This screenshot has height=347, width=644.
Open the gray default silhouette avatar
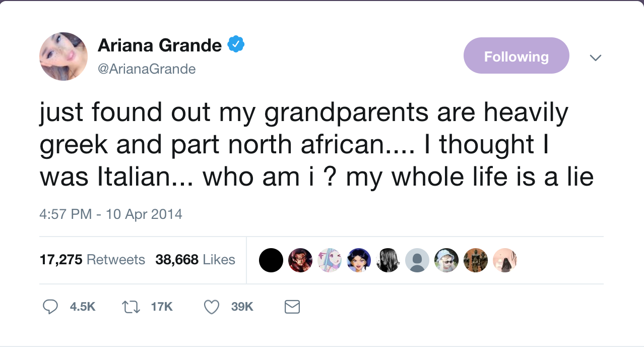pyautogui.click(x=417, y=260)
